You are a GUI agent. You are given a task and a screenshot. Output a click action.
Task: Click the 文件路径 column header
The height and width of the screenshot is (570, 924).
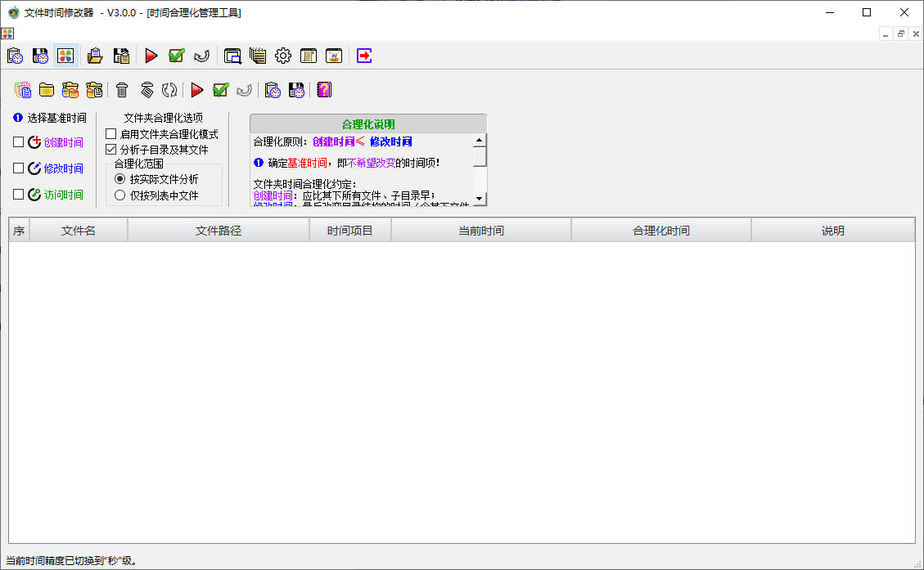(x=219, y=231)
